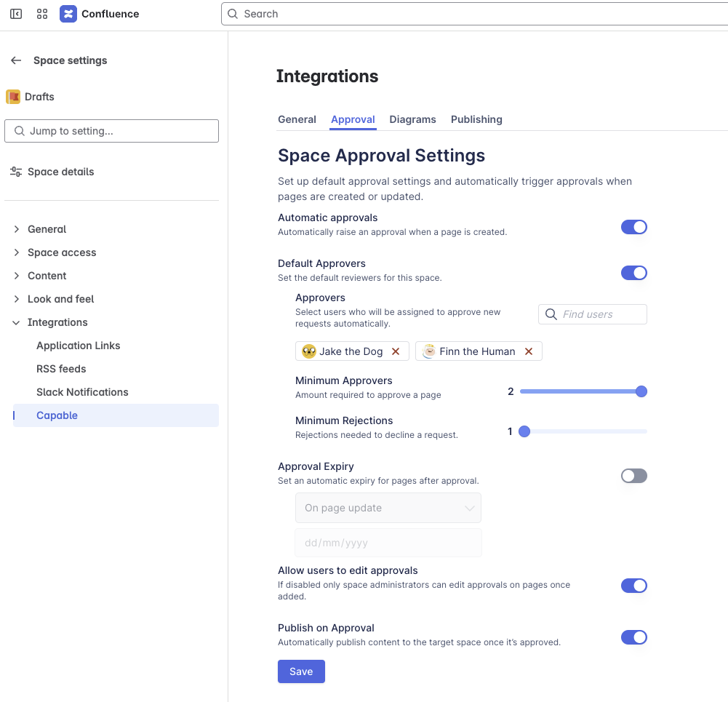Enable the Approval Expiry toggle
The image size is (728, 702).
633,476
